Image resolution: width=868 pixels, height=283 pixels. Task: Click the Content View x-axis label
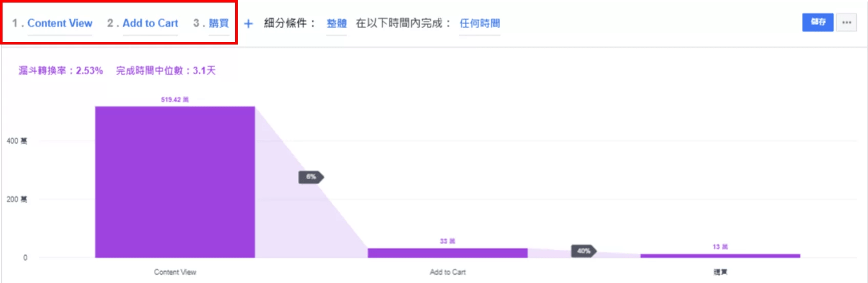175,272
